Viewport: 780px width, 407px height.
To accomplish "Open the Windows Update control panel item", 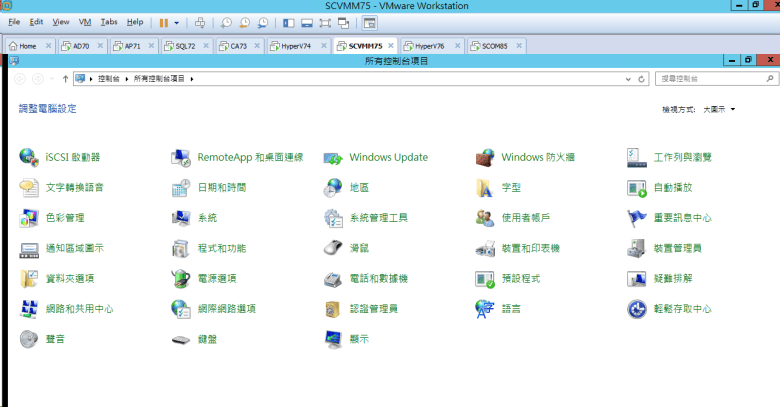I will [x=387, y=157].
